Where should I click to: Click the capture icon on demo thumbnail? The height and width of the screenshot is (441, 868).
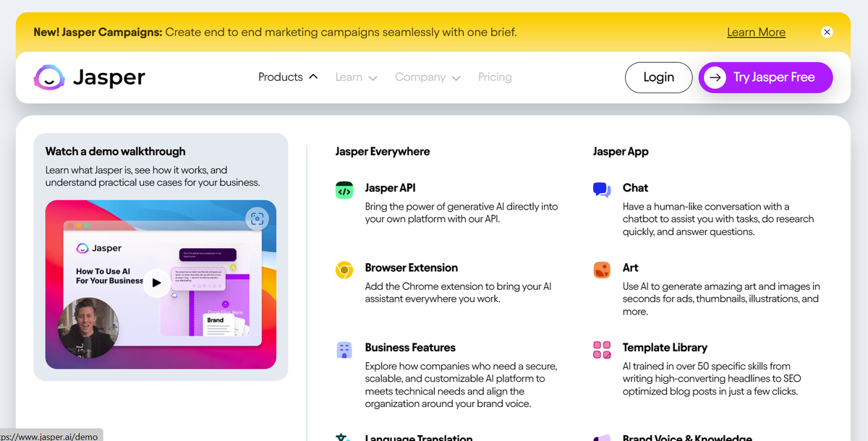click(x=257, y=218)
